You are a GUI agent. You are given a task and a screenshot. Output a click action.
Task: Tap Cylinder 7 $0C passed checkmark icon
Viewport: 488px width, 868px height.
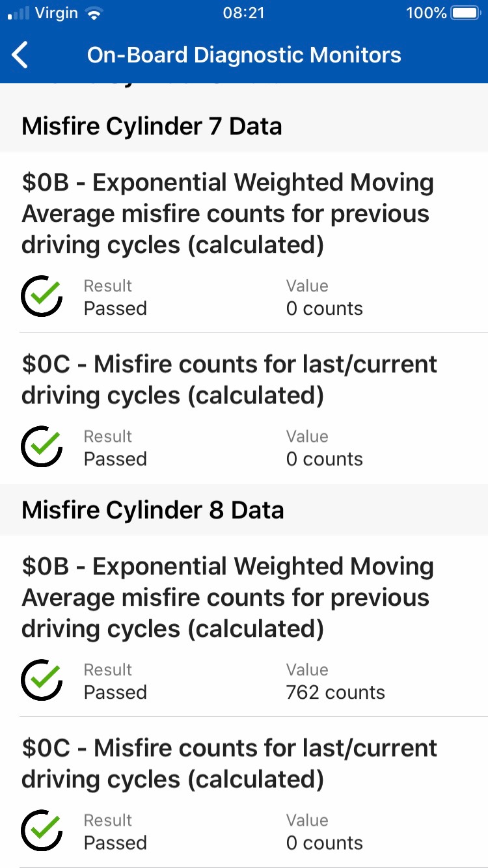[42, 447]
